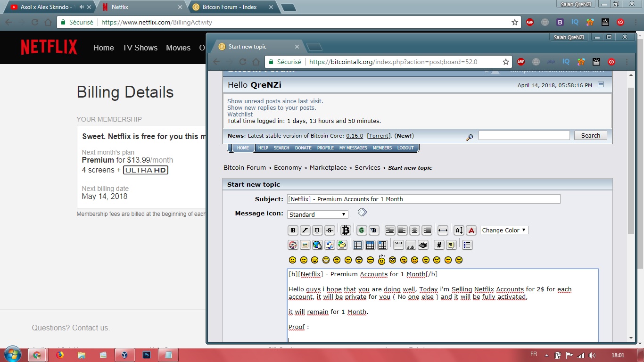Viewport: 644px width, 362px height.
Task: Bookmark Bitcointalk page with star icon
Action: tap(506, 62)
